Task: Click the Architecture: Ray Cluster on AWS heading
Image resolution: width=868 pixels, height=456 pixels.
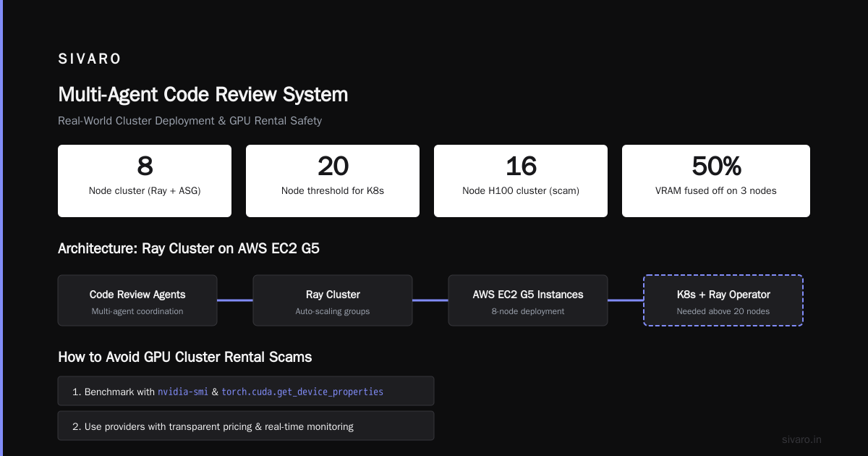Action: pyautogui.click(x=188, y=249)
